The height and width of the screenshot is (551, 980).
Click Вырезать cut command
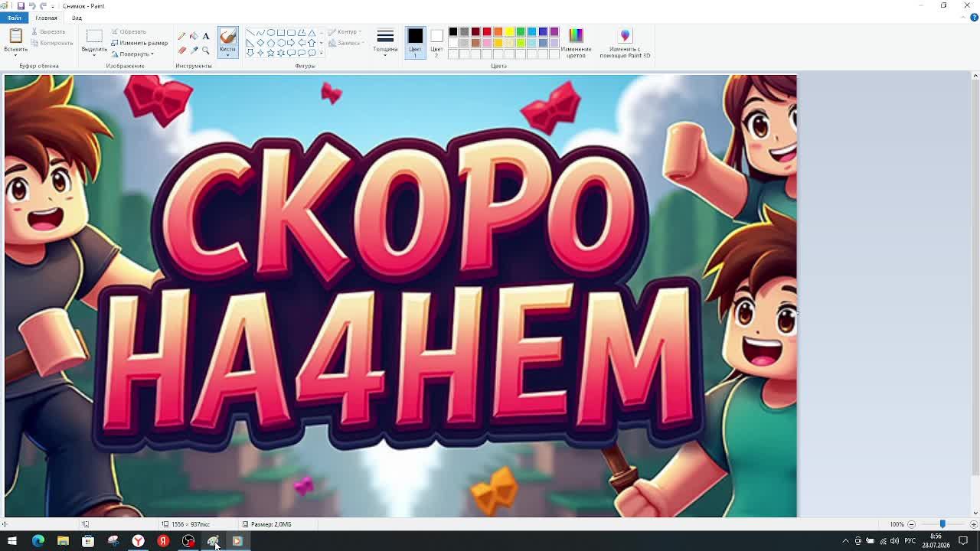click(48, 31)
